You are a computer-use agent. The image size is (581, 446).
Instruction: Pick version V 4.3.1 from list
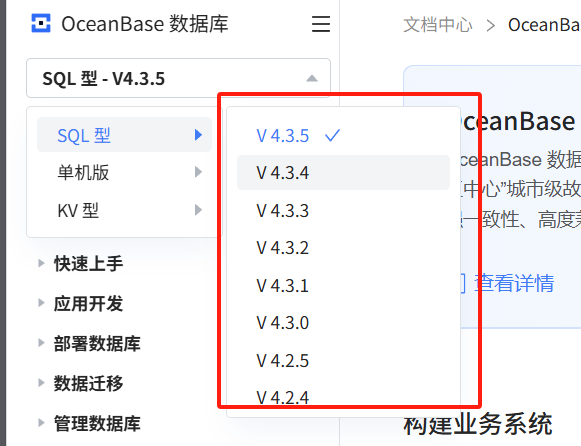coord(343,285)
